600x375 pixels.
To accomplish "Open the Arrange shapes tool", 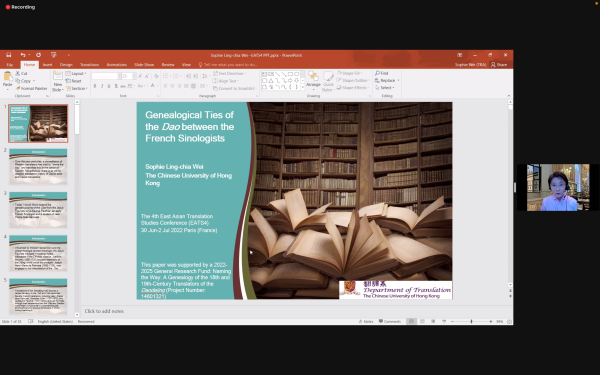I will [313, 80].
